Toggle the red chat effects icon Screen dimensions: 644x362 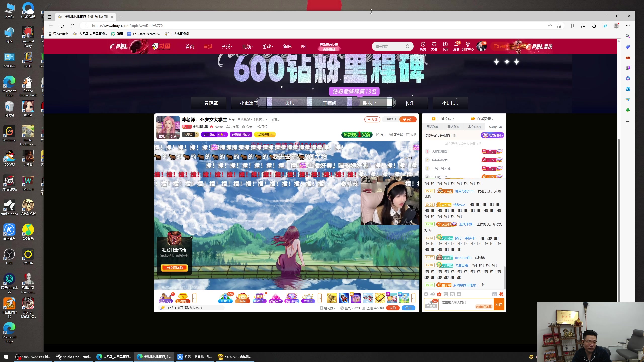tap(501, 294)
